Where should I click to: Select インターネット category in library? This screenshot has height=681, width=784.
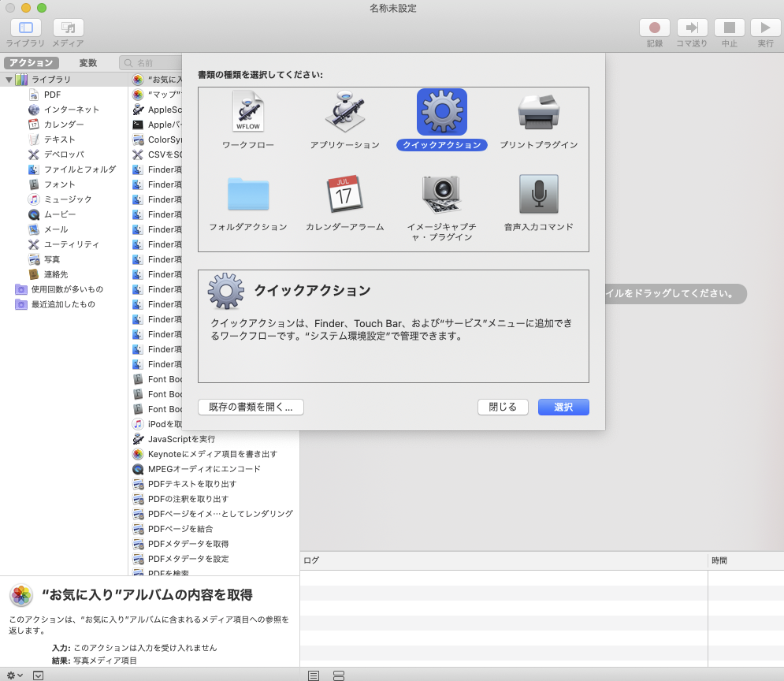[71, 110]
